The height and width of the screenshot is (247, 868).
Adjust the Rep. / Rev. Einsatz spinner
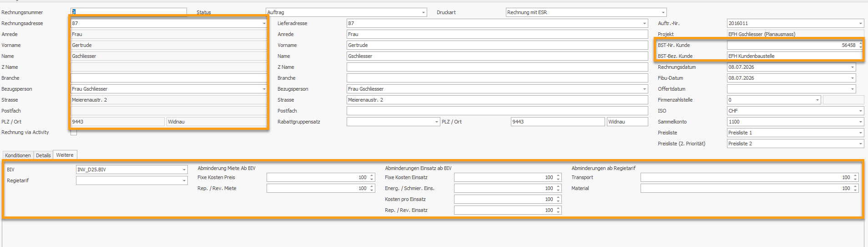(x=559, y=210)
